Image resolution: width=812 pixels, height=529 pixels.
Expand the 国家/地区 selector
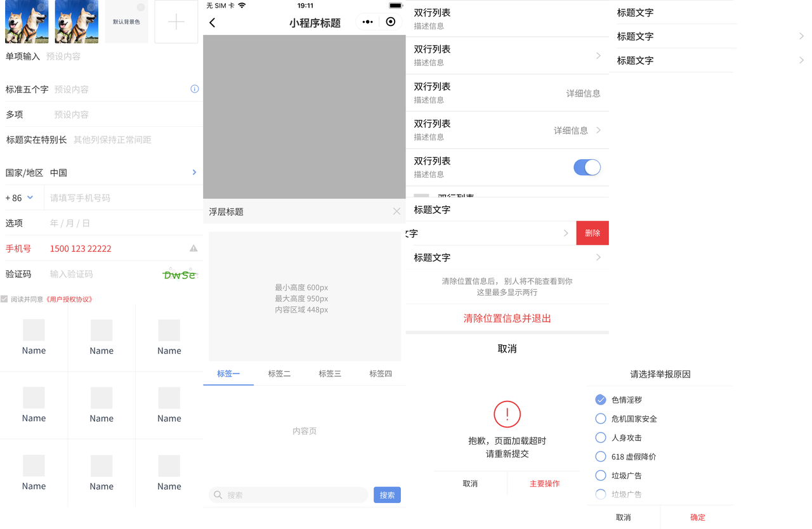tap(194, 172)
